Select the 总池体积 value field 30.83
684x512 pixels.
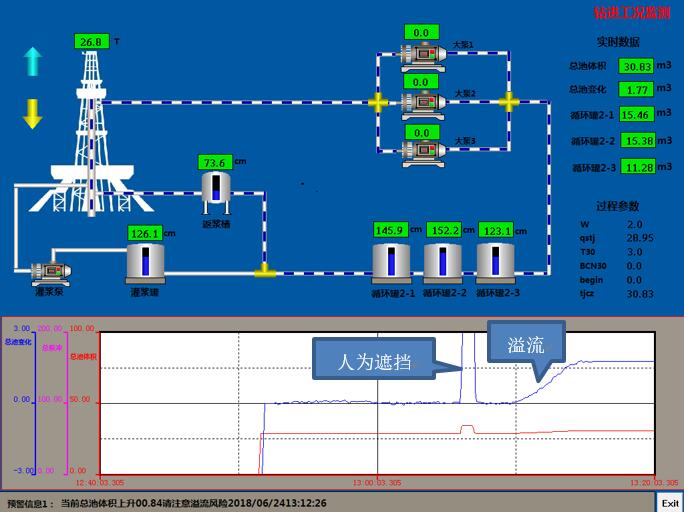(636, 66)
